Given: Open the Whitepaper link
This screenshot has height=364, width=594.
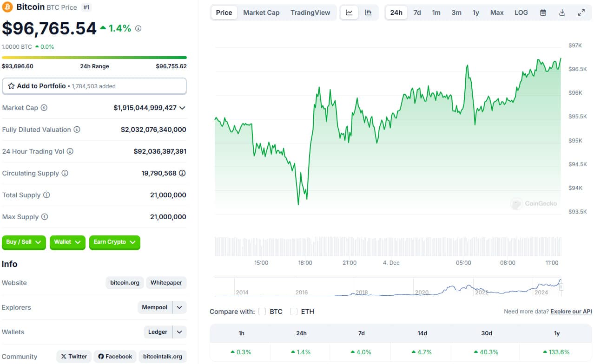Looking at the screenshot, I should pyautogui.click(x=166, y=283).
